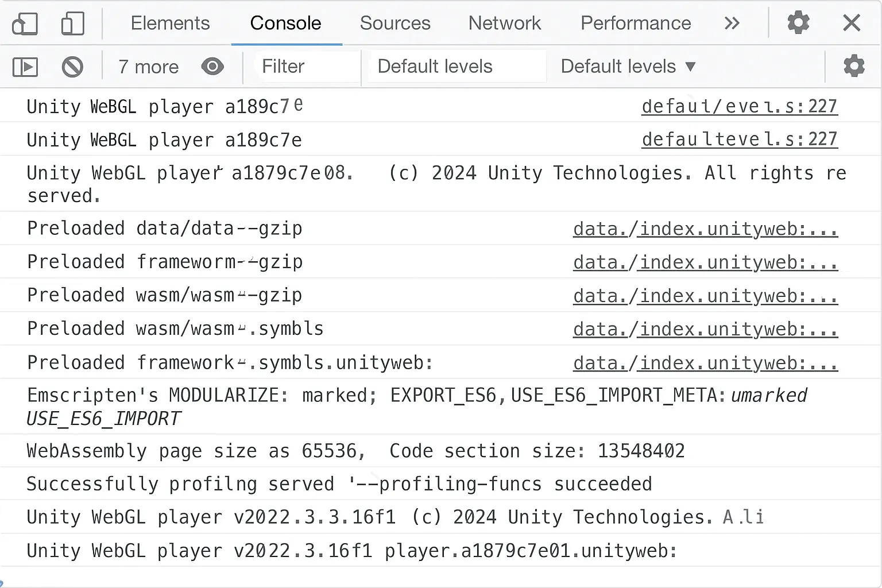This screenshot has width=882, height=588.
Task: Switch to the Elements tab
Action: coord(170,23)
